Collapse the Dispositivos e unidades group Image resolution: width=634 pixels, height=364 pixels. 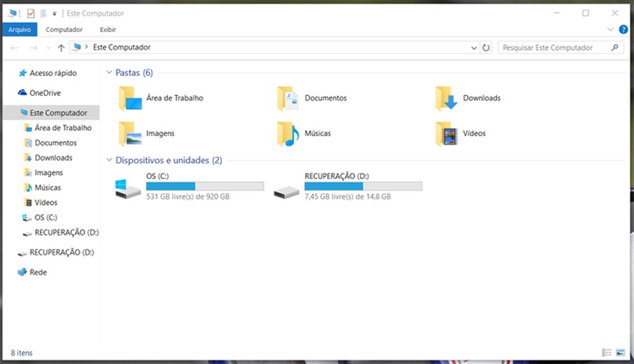click(109, 160)
